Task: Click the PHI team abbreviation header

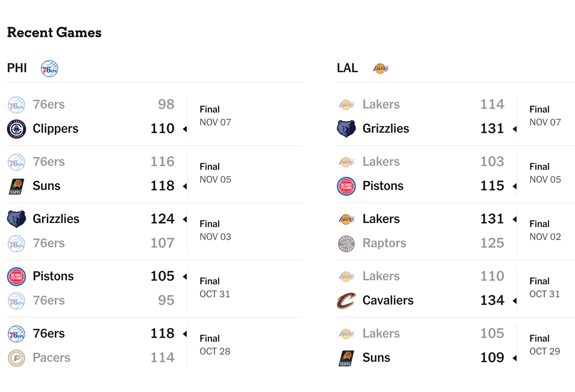Action: coord(17,68)
